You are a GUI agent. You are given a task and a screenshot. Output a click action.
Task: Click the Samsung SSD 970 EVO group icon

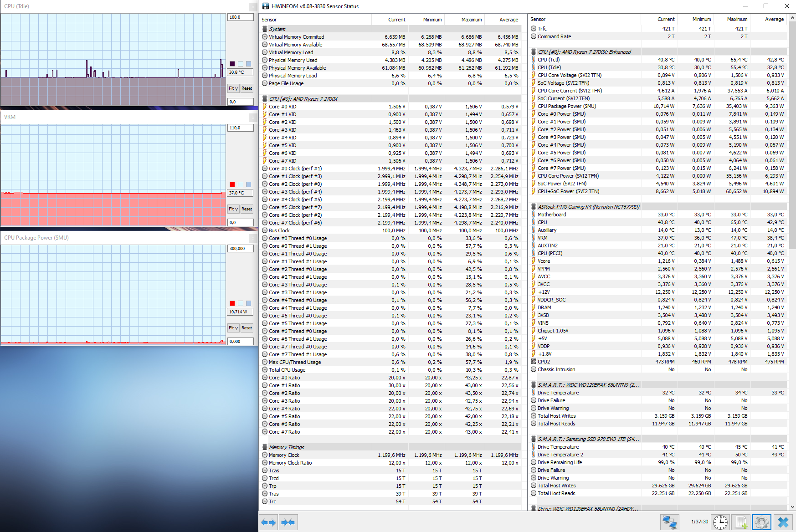tap(534, 439)
